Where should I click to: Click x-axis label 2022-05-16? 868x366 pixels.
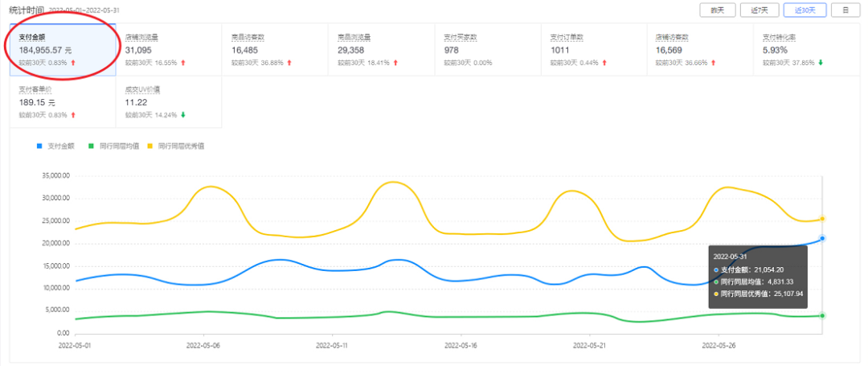pos(461,345)
